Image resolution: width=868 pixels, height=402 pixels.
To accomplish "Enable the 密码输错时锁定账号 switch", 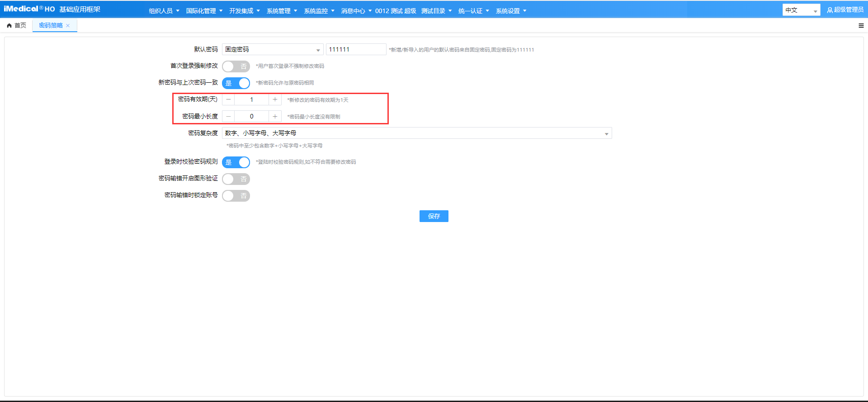I will (x=236, y=196).
